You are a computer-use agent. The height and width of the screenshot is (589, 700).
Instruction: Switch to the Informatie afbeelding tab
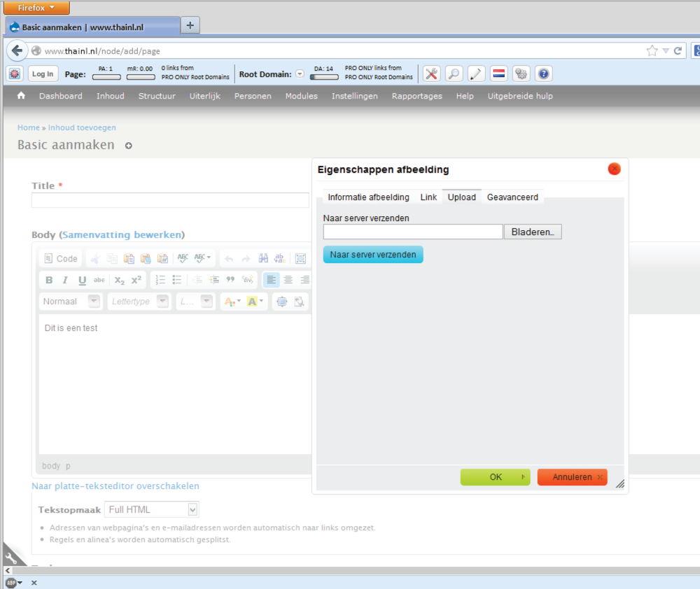coord(368,197)
